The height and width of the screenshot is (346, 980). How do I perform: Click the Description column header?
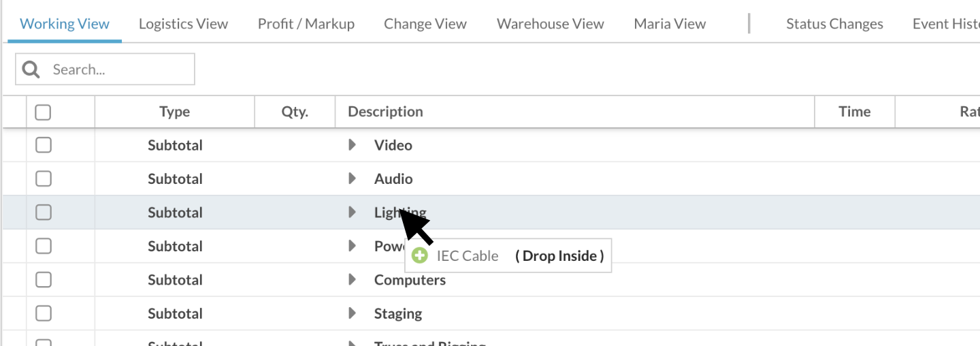point(385,112)
